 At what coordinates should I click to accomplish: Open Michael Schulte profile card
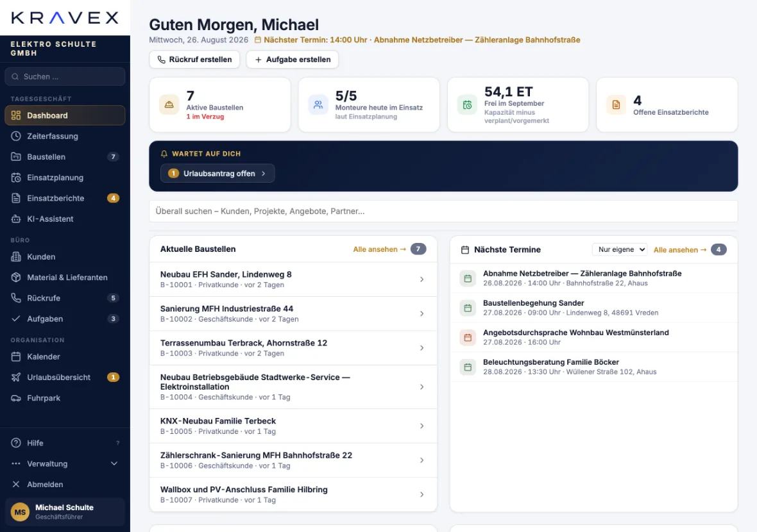pyautogui.click(x=65, y=512)
